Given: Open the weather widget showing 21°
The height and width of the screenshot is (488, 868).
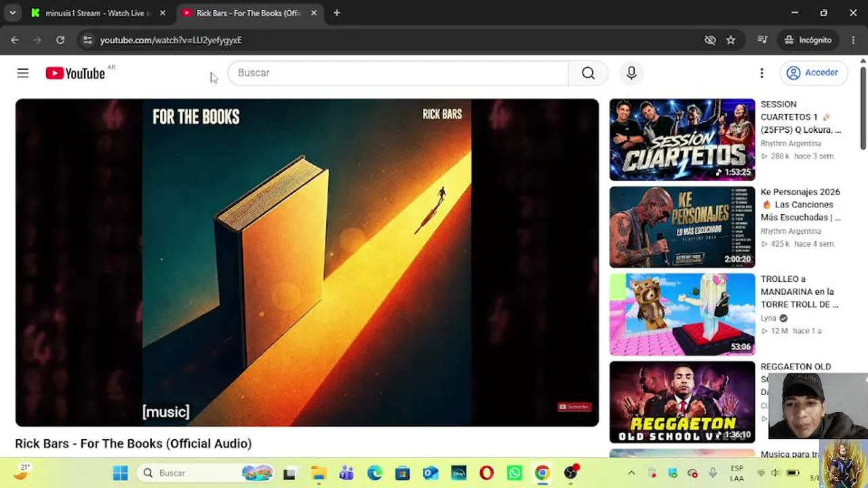Looking at the screenshot, I should [x=22, y=472].
